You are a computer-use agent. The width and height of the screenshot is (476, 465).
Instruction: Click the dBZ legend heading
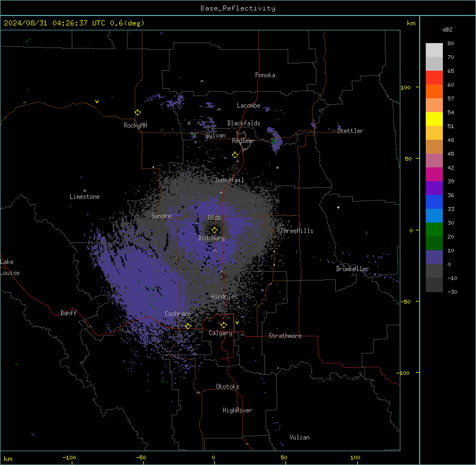[447, 30]
